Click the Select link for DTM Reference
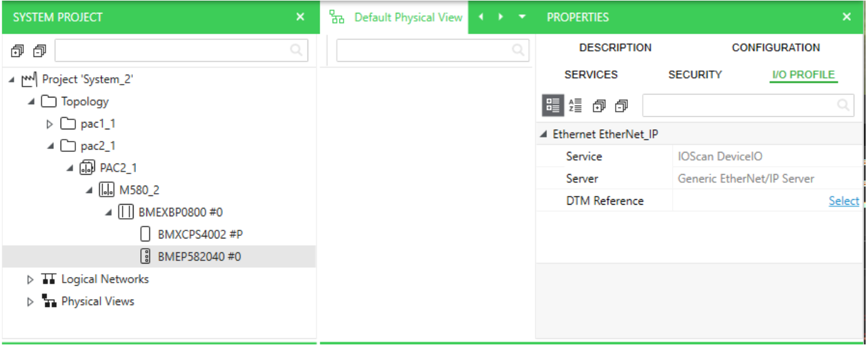This screenshot has width=868, height=345. coord(843,200)
